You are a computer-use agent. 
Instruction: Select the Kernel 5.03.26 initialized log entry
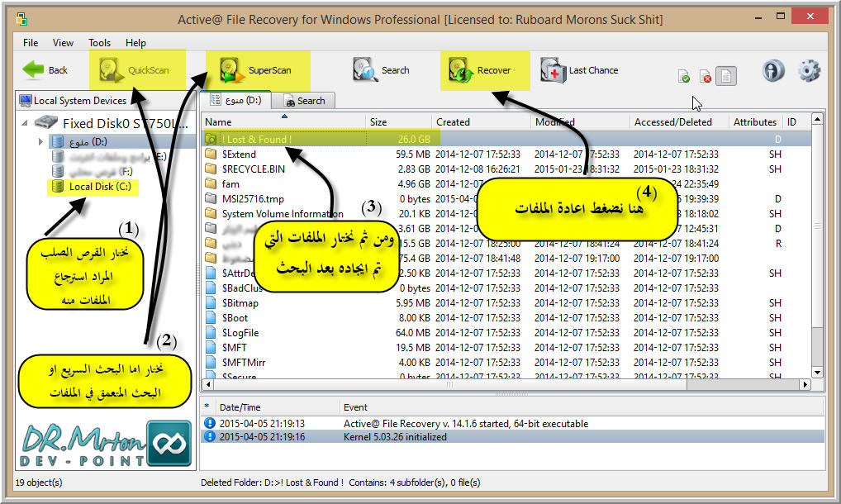pos(513,436)
